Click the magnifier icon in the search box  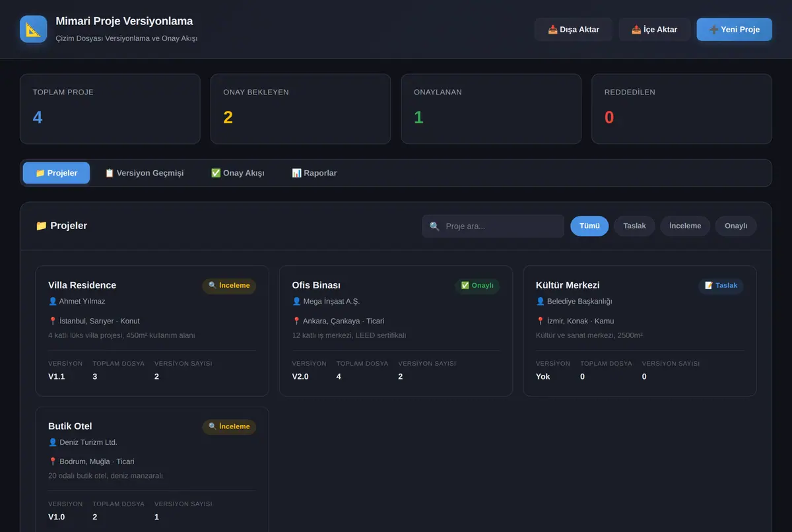[x=434, y=226]
